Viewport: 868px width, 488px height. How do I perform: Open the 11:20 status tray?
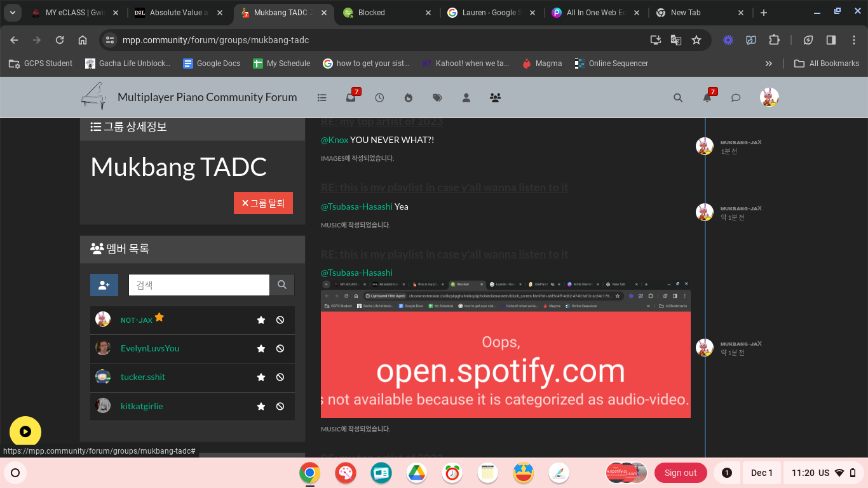824,473
